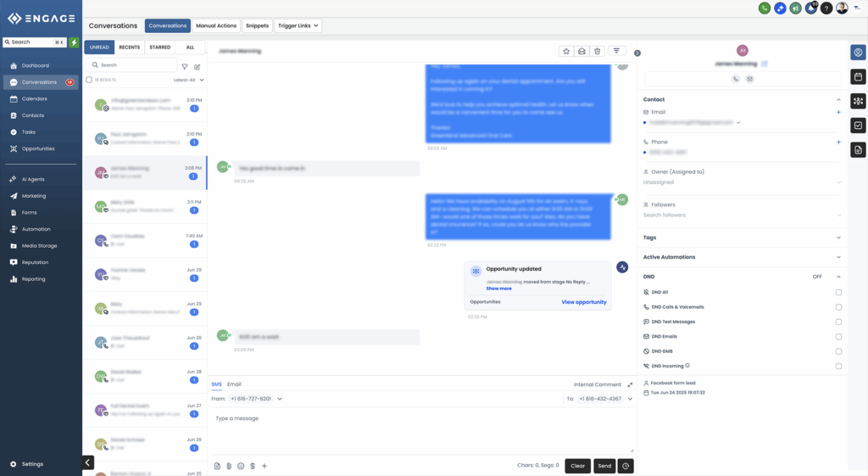868x476 pixels.
Task: Collapse the left sidebar arrow
Action: tap(87, 462)
